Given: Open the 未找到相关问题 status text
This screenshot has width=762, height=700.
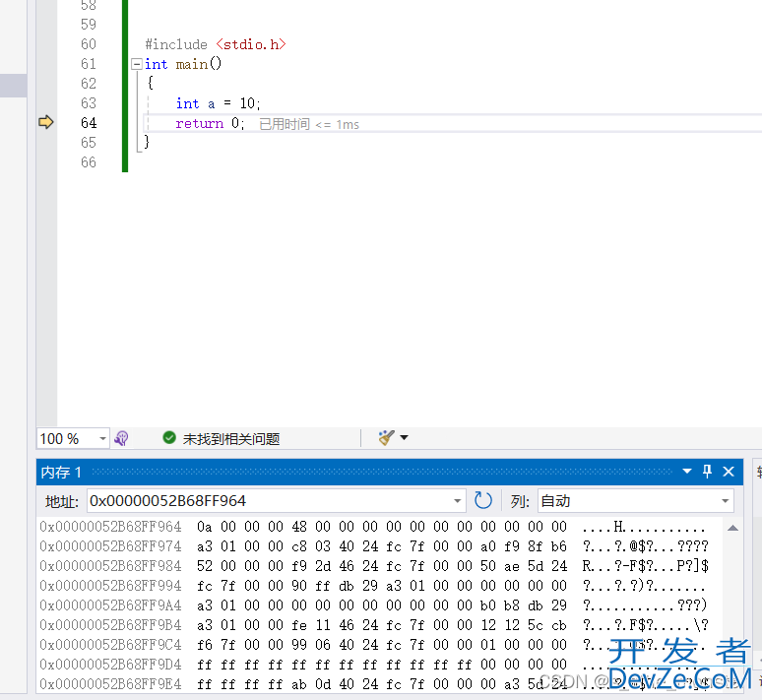Looking at the screenshot, I should point(231,439).
